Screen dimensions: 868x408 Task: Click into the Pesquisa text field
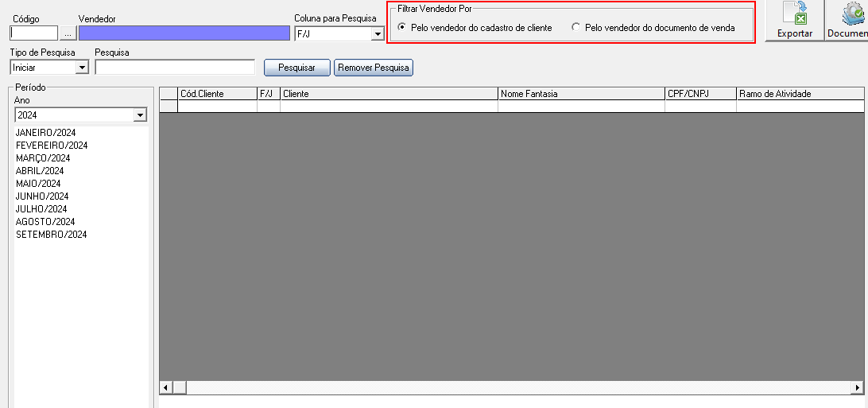[x=175, y=68]
